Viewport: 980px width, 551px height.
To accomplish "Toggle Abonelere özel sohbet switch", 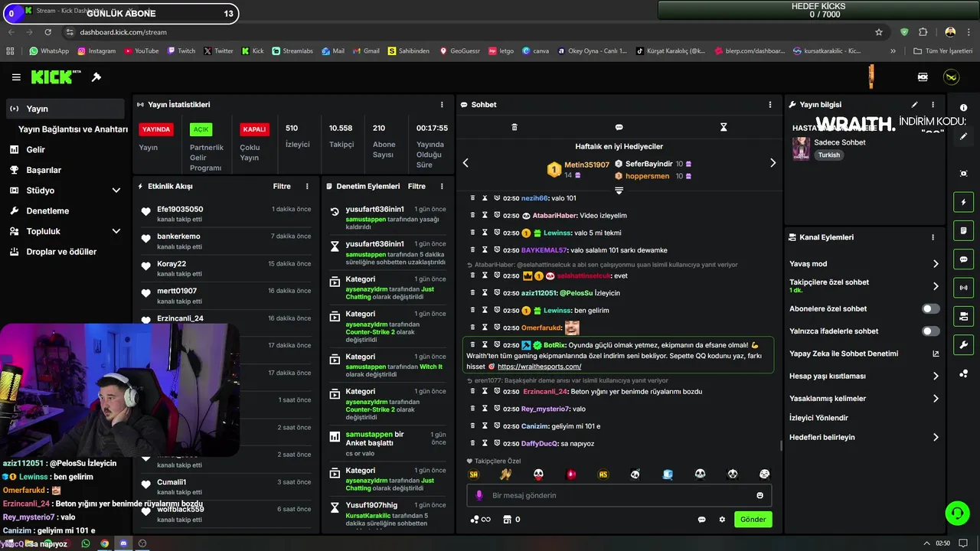I will pos(931,309).
